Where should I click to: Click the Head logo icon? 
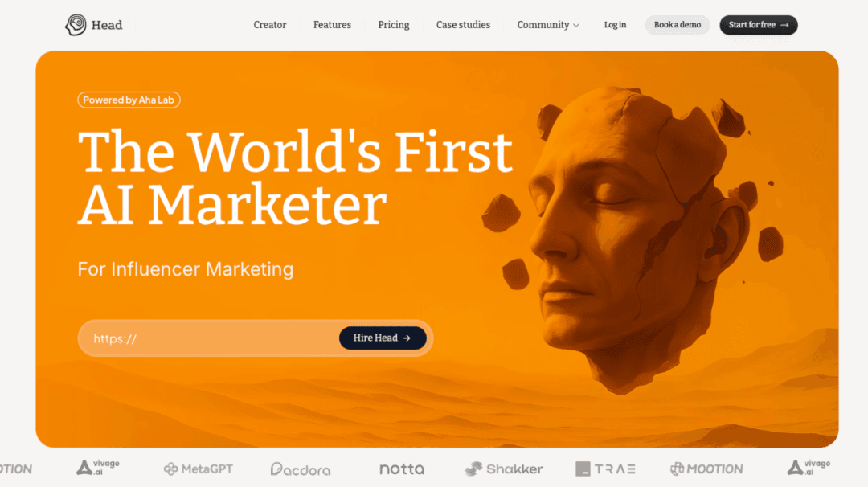coord(76,25)
